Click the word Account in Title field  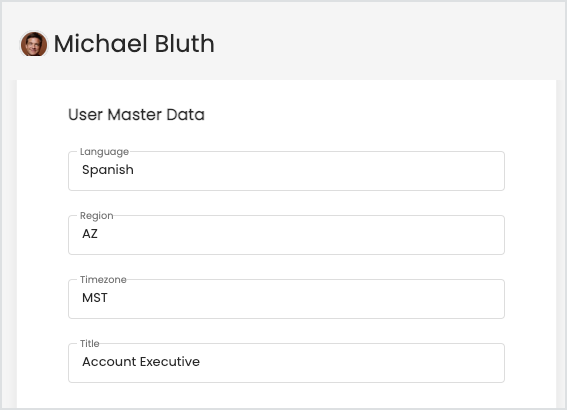109,362
